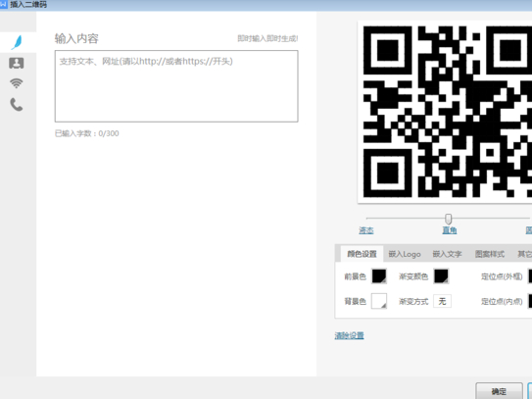Open the contact card QR icon
The height and width of the screenshot is (399, 532).
click(17, 63)
